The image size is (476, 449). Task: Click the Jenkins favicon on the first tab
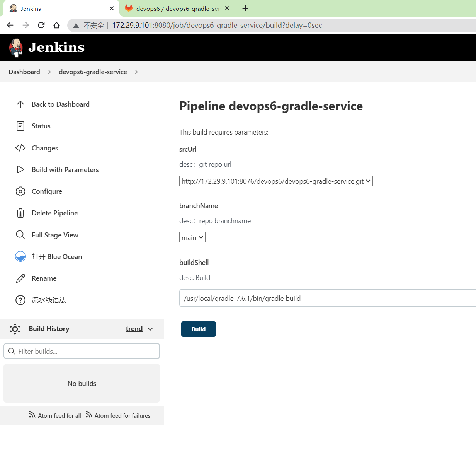pos(13,8)
